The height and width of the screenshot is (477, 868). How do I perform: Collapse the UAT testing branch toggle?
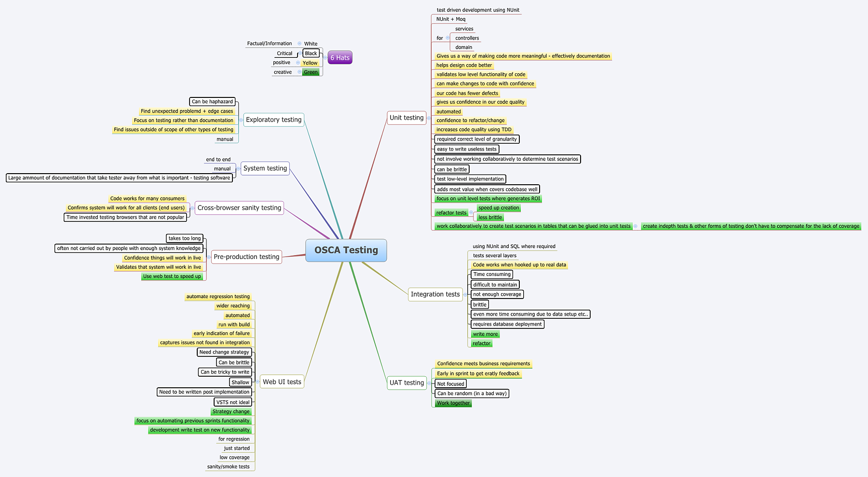click(x=429, y=383)
